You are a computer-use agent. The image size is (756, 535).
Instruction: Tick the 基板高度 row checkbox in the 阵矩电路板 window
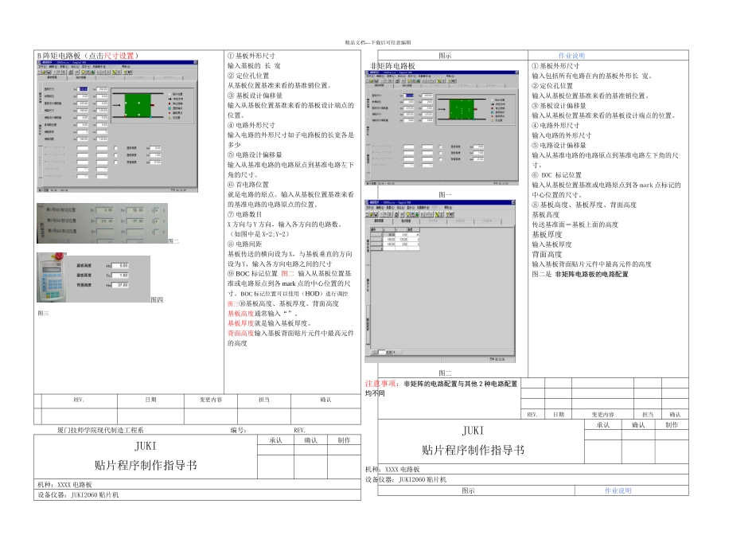[115, 148]
